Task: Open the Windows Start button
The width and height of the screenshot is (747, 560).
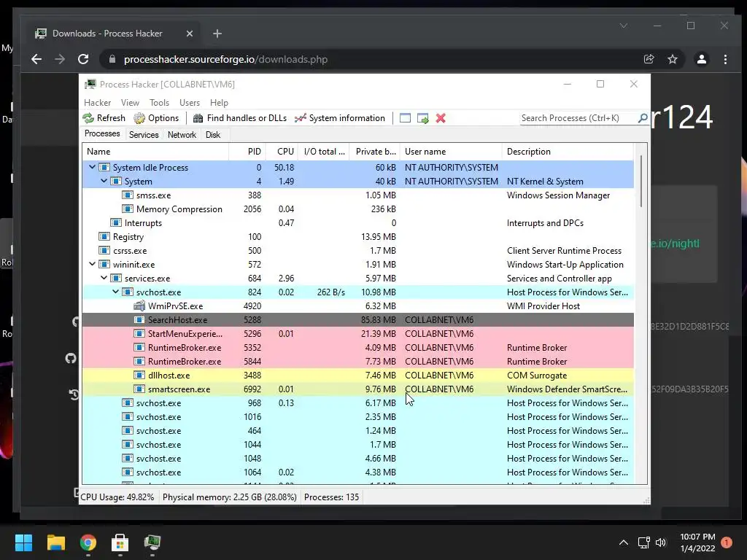Action: pos(23,542)
